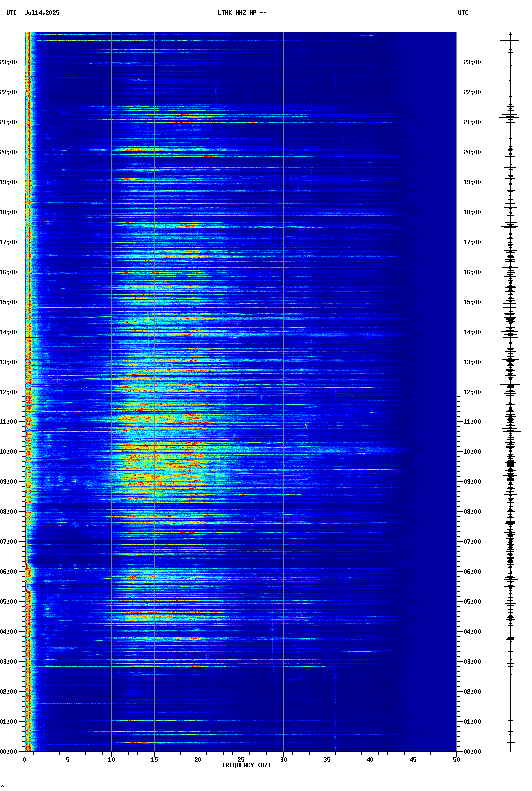
Task: Click 13:00 on the right time axis
Action: pos(472,362)
